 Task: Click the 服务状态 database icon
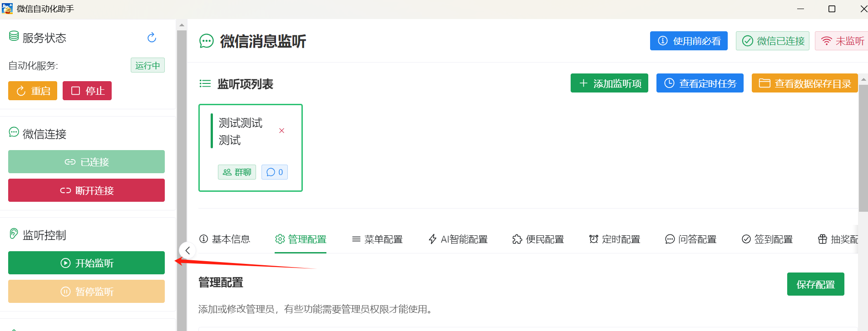14,36
